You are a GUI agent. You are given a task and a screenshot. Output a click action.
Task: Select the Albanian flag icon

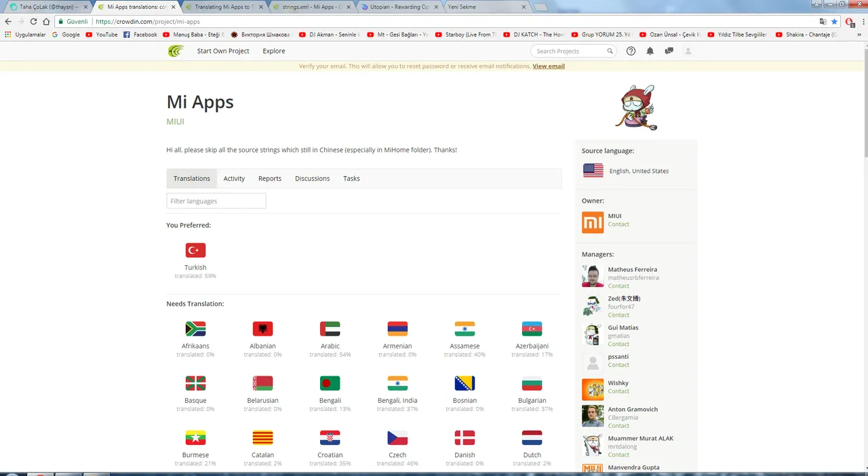tap(262, 329)
